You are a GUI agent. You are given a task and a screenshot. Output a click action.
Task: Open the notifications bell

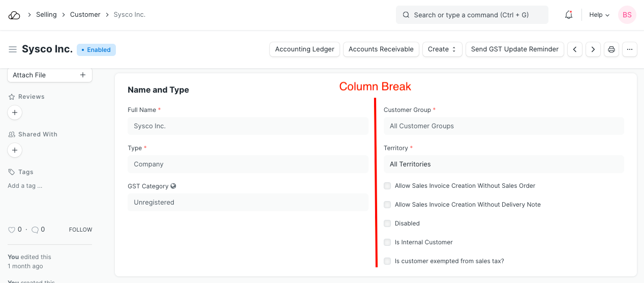[x=569, y=15]
